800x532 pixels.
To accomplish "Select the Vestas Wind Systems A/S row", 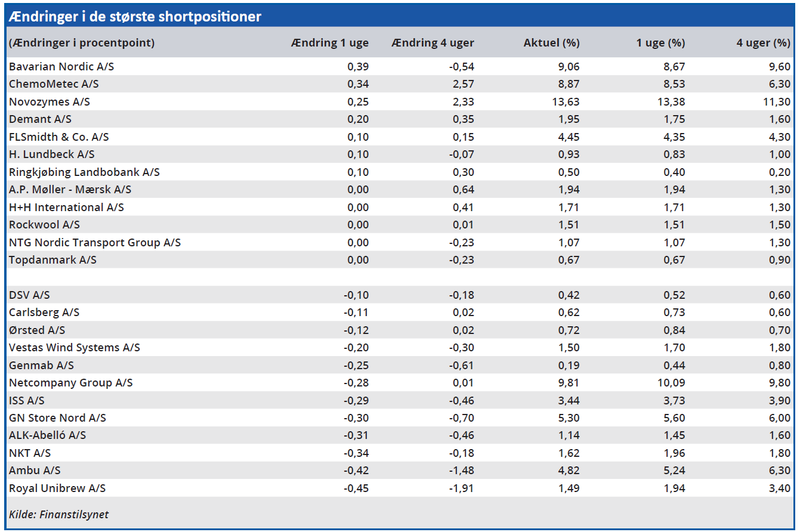I will click(75, 348).
